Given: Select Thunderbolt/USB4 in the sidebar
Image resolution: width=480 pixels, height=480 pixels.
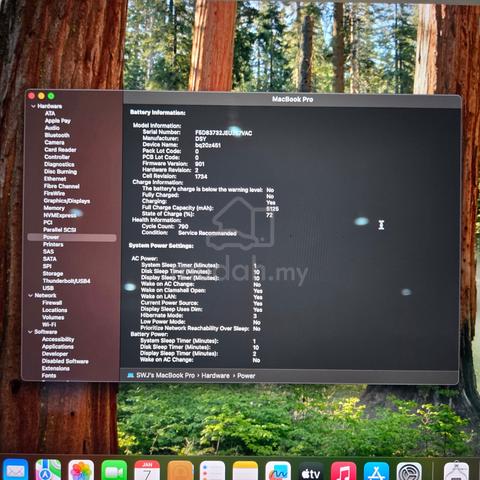Looking at the screenshot, I should point(66,281).
